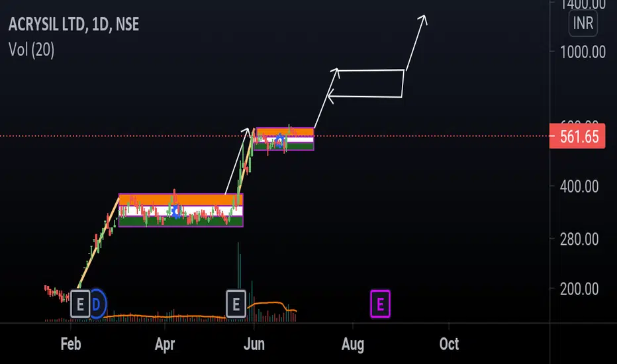Click the Oct label on time axis
The image size is (617, 364).
[x=449, y=344]
